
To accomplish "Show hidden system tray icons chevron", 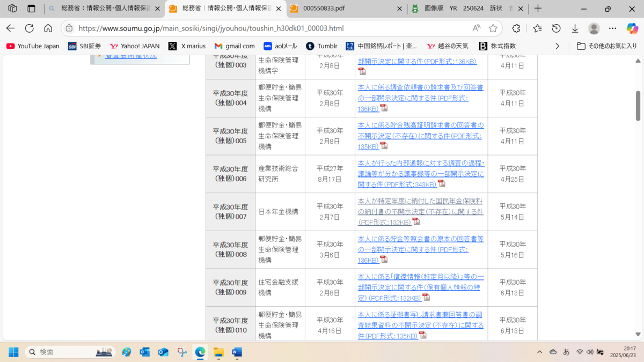I will click(x=539, y=352).
